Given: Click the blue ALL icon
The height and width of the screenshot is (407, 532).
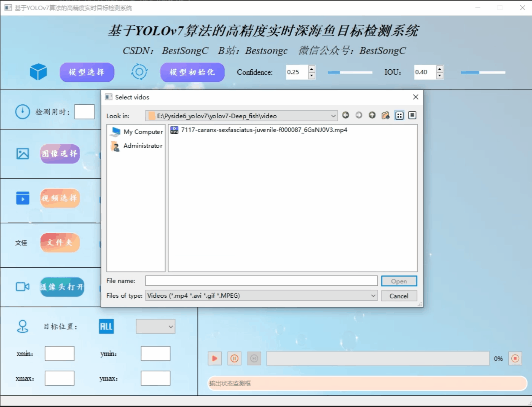Looking at the screenshot, I should (x=106, y=326).
